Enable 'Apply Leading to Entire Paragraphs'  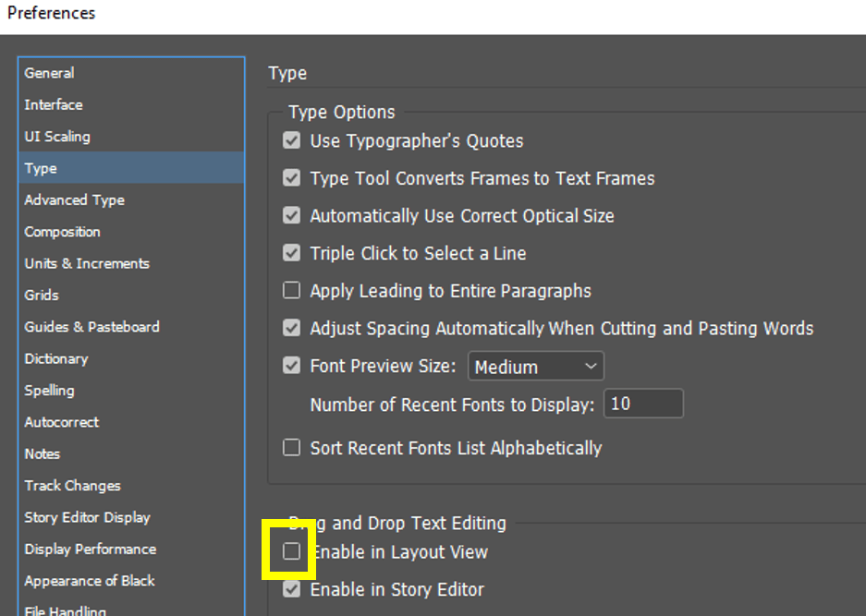pos(291,290)
